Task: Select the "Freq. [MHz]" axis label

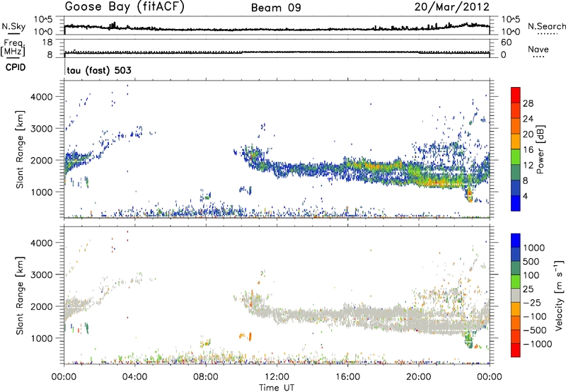Action: point(13,47)
